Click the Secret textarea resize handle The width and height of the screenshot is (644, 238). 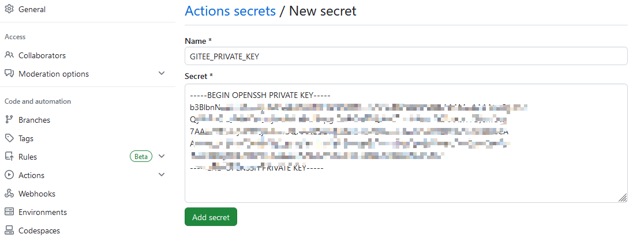623,198
